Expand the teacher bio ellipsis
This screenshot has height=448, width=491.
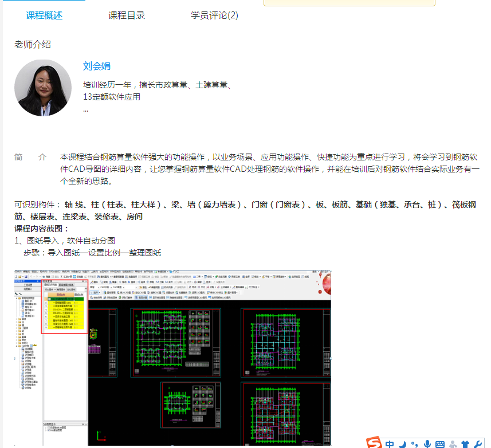[85, 111]
